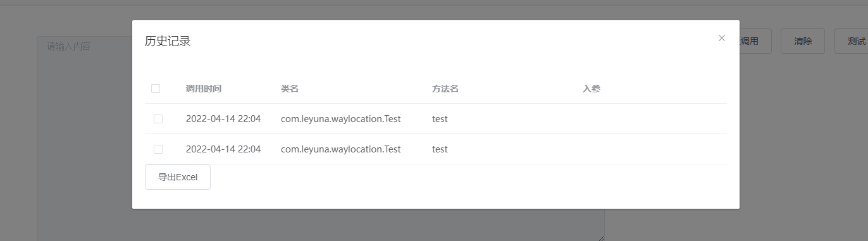Viewport: 868px width, 241px height.
Task: Check the first history record's checkbox
Action: pos(158,119)
